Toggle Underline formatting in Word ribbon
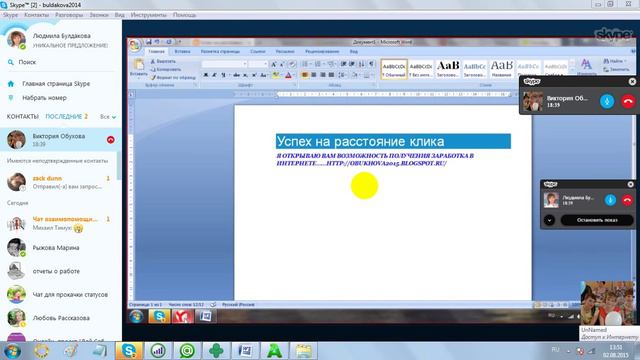 click(224, 75)
